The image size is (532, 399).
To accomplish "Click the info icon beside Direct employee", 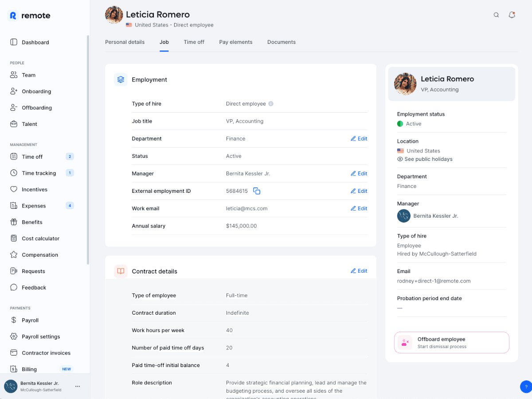I will coord(271,104).
